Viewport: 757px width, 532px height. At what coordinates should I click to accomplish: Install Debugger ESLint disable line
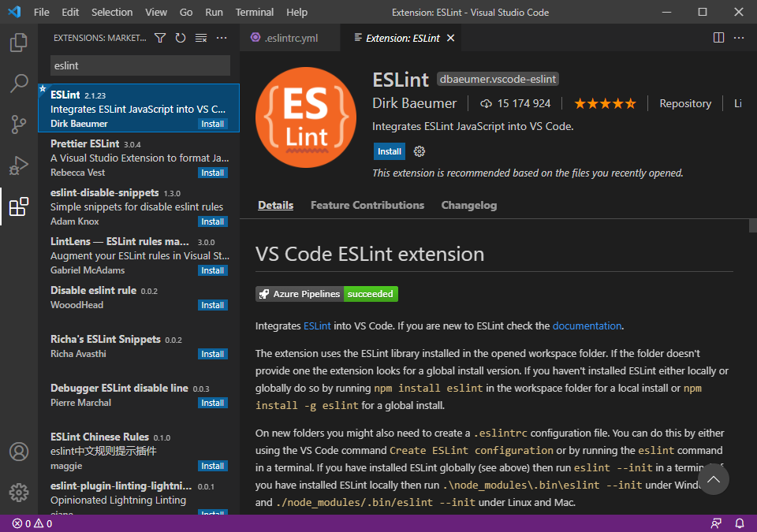click(212, 403)
